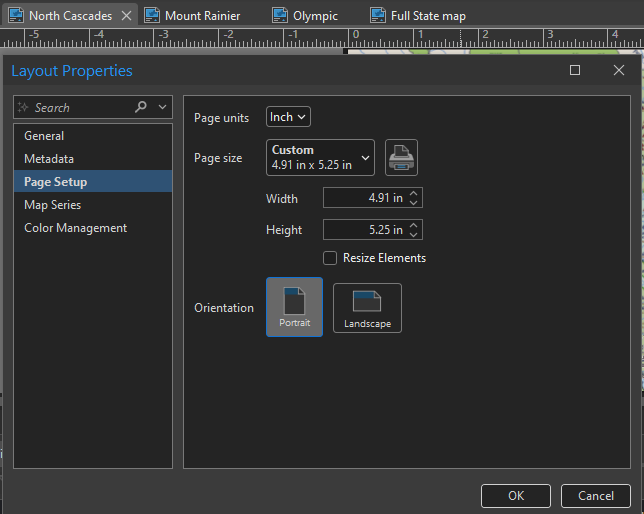
Task: Select Landscape orientation
Action: pyautogui.click(x=367, y=308)
